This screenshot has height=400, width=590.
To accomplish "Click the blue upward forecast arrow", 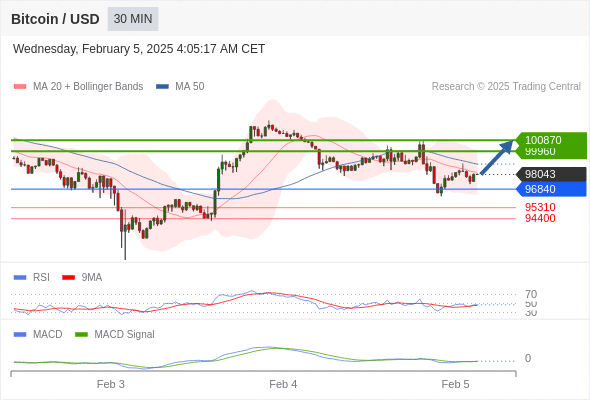I will [497, 157].
